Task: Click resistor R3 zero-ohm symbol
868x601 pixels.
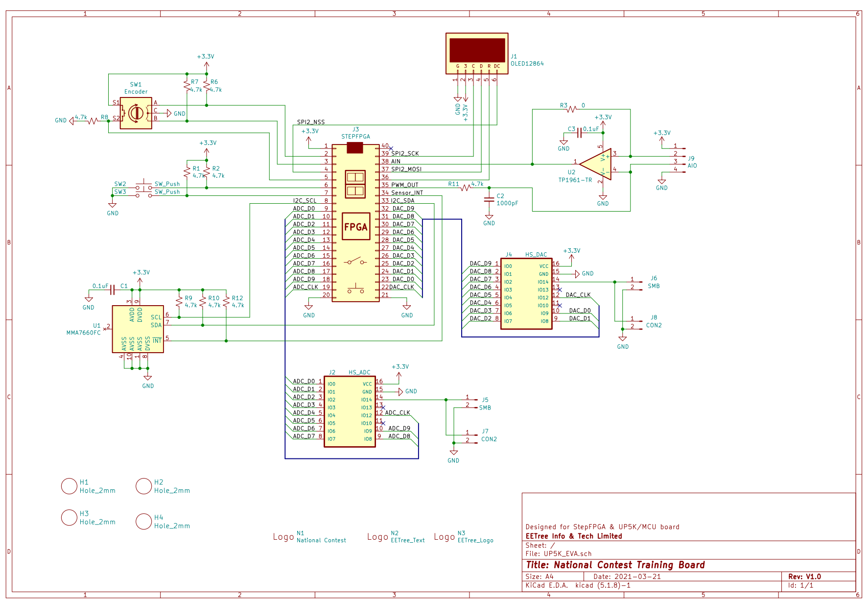Action: (571, 110)
